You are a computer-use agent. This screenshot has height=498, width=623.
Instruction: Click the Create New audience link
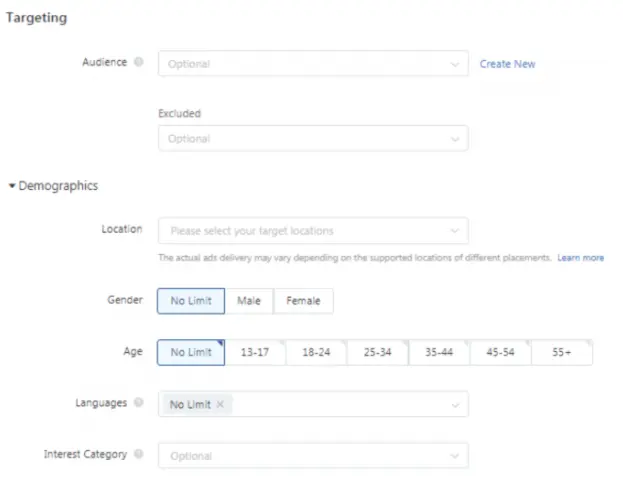[507, 64]
